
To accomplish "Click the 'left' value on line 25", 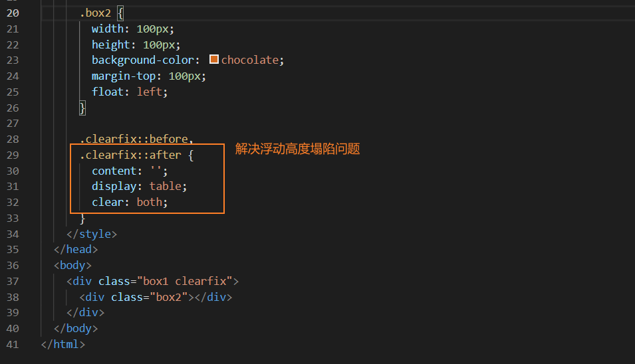I will pos(150,92).
